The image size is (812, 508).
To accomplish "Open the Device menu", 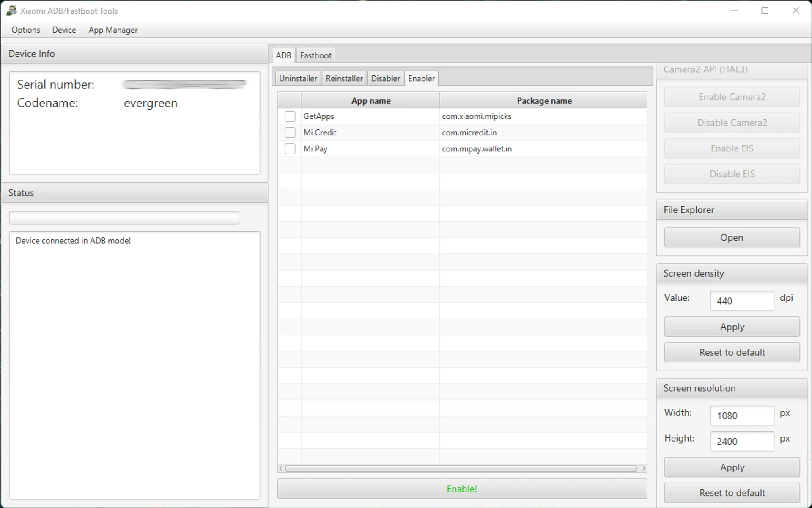I will [64, 30].
